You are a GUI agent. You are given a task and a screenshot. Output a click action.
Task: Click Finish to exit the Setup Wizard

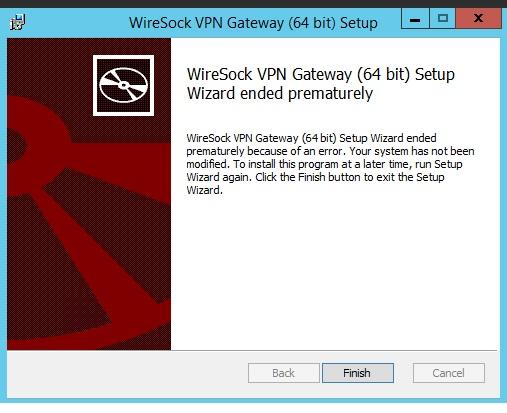coord(358,373)
